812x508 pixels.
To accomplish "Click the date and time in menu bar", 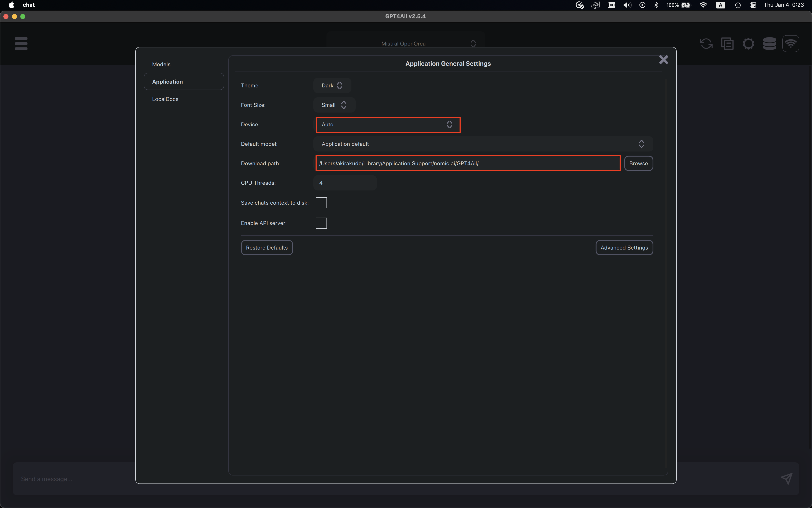I will click(783, 5).
